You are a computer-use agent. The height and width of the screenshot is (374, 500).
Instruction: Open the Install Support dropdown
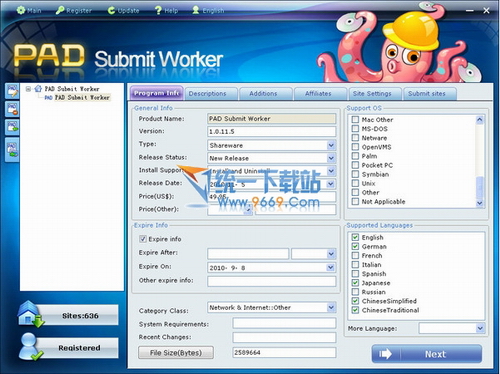pos(331,171)
